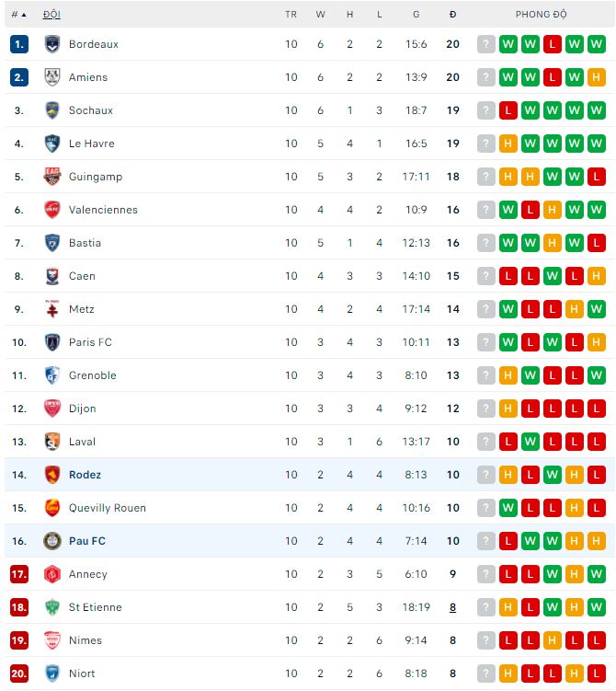Open the Le Havre team link
Image resolution: width=616 pixels, height=691 pixels.
coord(91,144)
